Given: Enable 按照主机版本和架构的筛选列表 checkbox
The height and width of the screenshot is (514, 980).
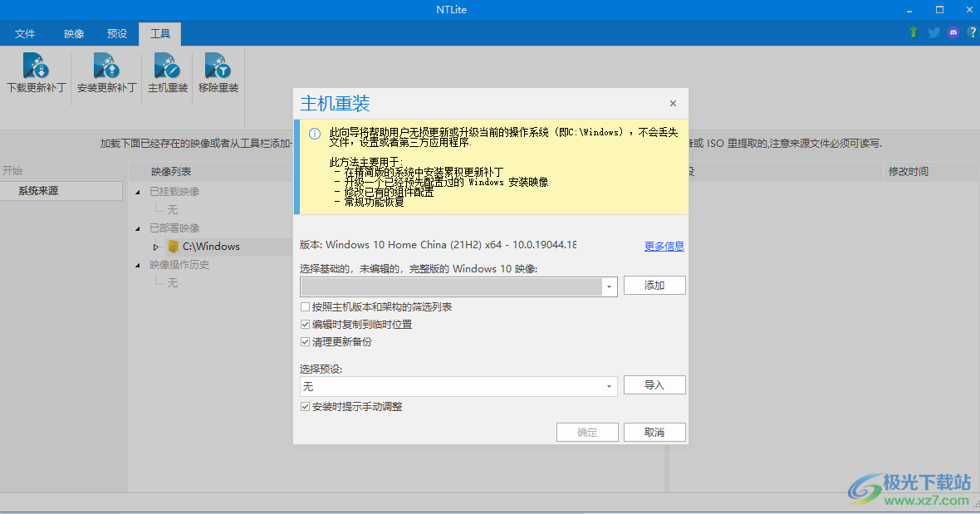Looking at the screenshot, I should pyautogui.click(x=305, y=307).
